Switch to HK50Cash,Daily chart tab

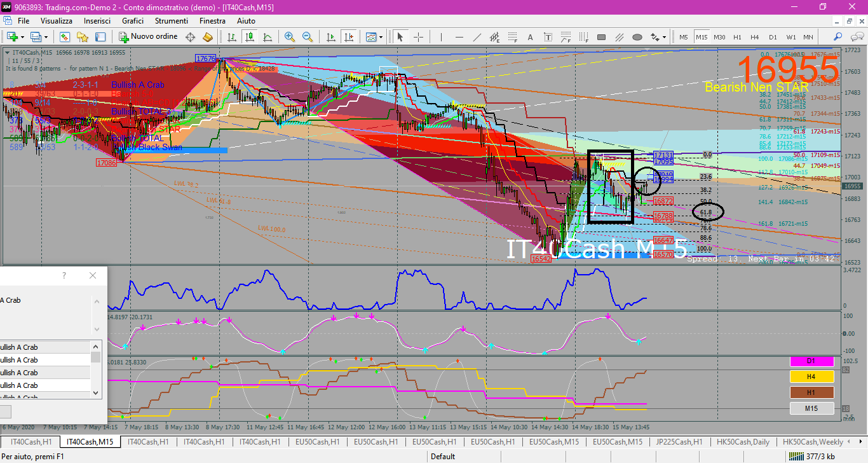click(743, 442)
